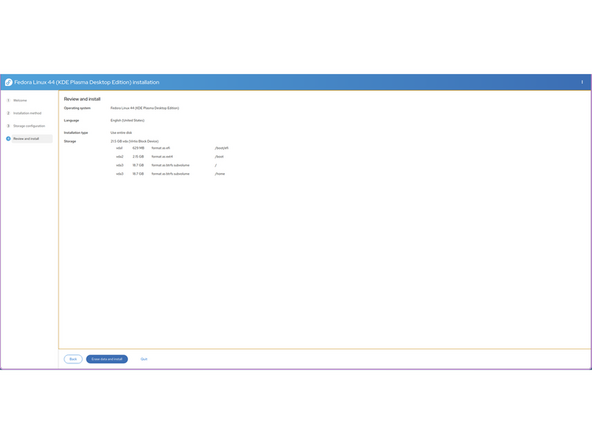Click the Storage label

70,142
